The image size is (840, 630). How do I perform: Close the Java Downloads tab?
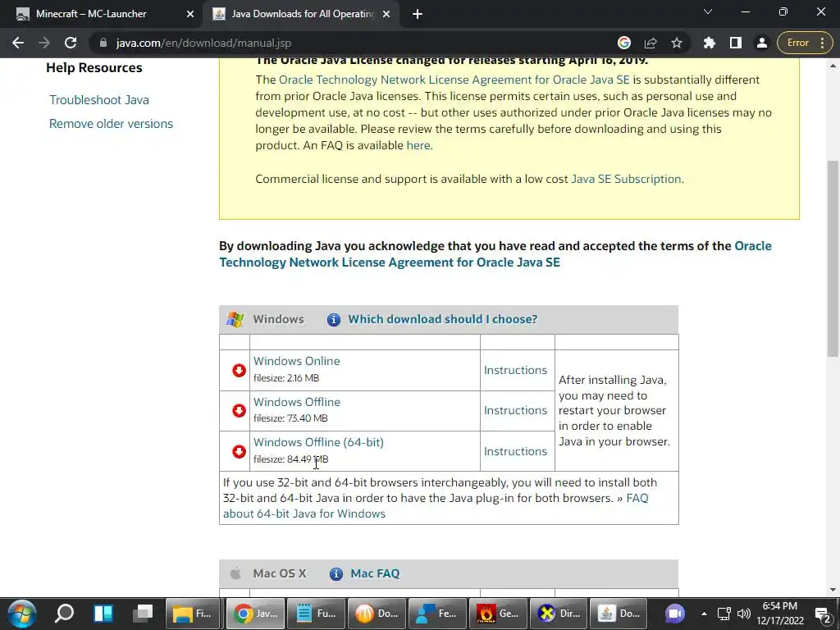(x=386, y=14)
